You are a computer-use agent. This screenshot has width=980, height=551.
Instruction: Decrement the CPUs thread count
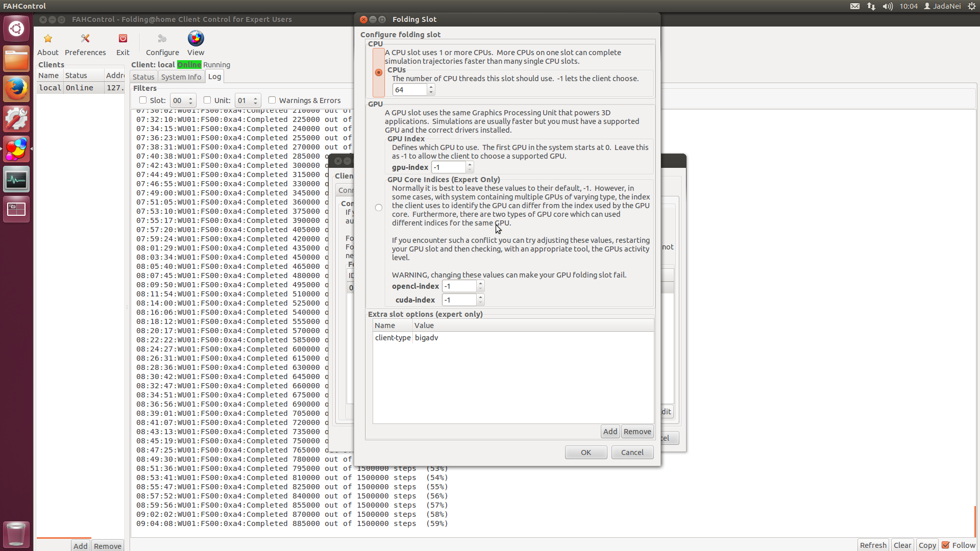click(x=431, y=92)
